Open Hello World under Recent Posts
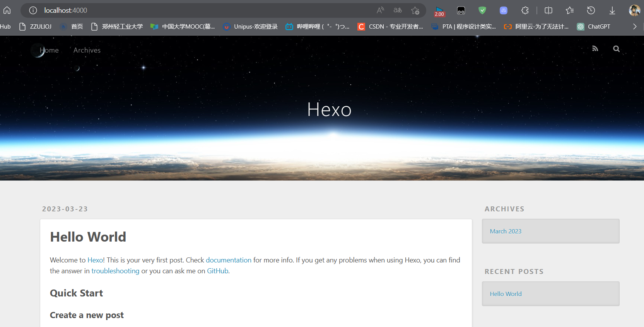This screenshot has width=644, height=327. tap(506, 294)
